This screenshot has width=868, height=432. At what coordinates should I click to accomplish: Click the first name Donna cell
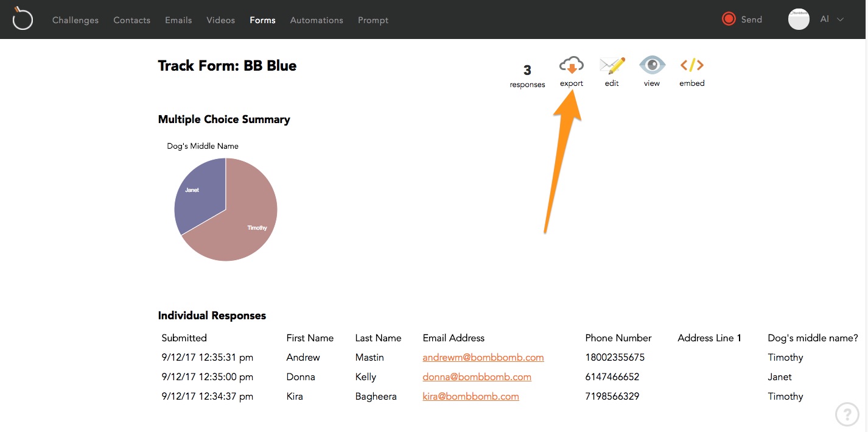coord(301,377)
